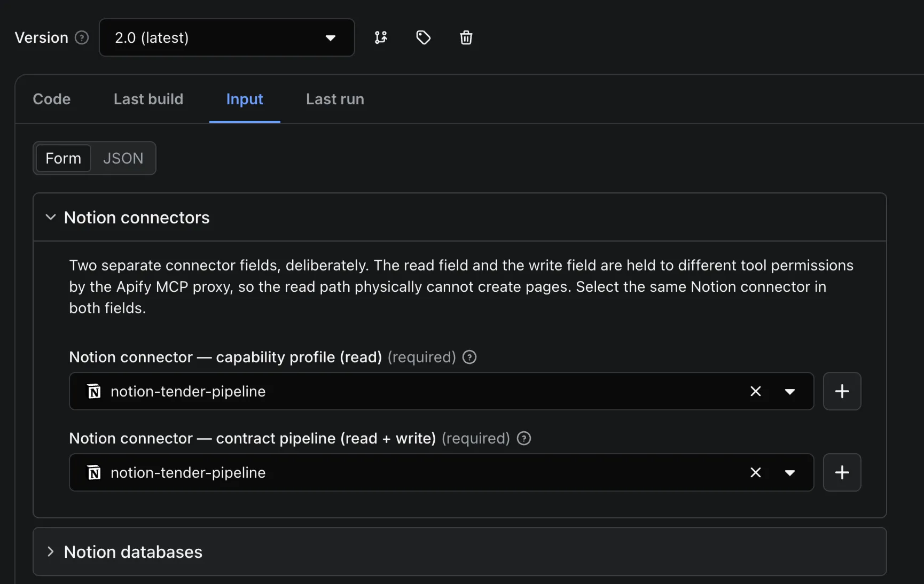The width and height of the screenshot is (924, 584).
Task: Select the Input tab
Action: point(245,99)
